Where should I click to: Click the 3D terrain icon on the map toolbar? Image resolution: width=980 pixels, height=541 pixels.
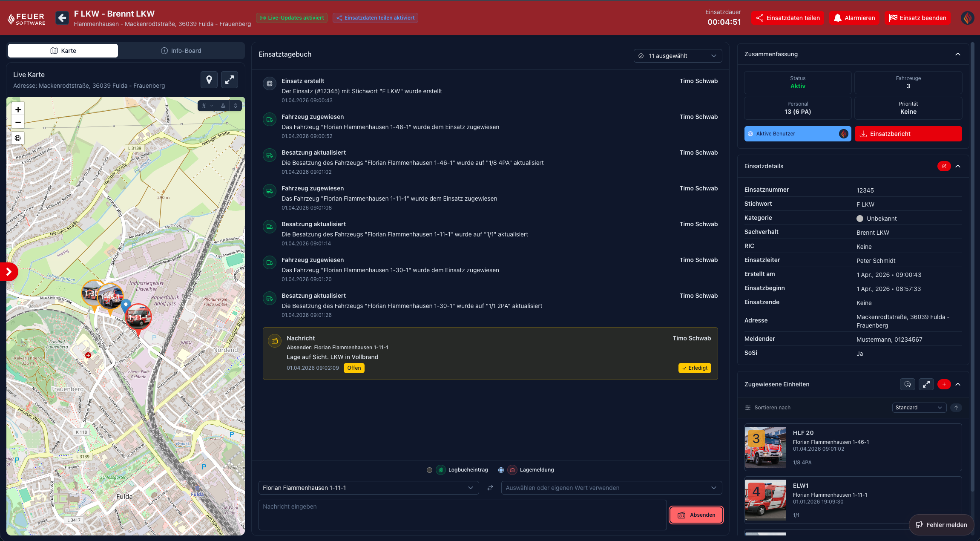click(223, 106)
